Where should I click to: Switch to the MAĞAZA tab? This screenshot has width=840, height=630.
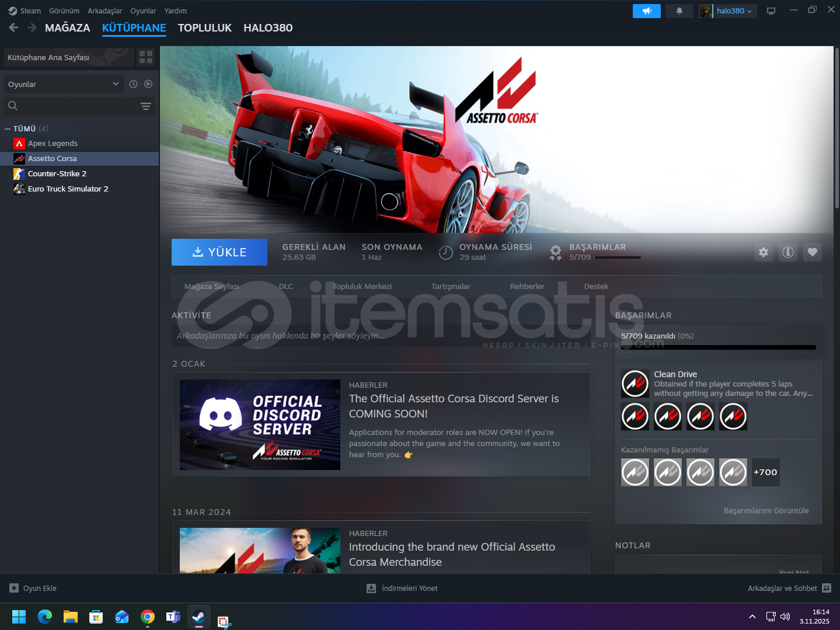click(67, 28)
